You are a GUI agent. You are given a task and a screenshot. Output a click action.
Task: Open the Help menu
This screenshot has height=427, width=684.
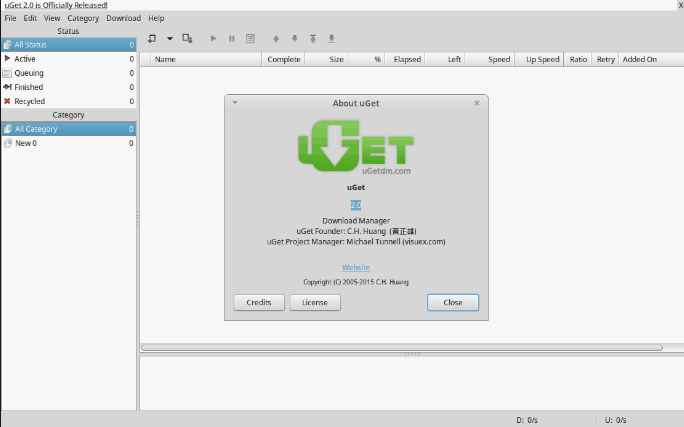pyautogui.click(x=156, y=18)
